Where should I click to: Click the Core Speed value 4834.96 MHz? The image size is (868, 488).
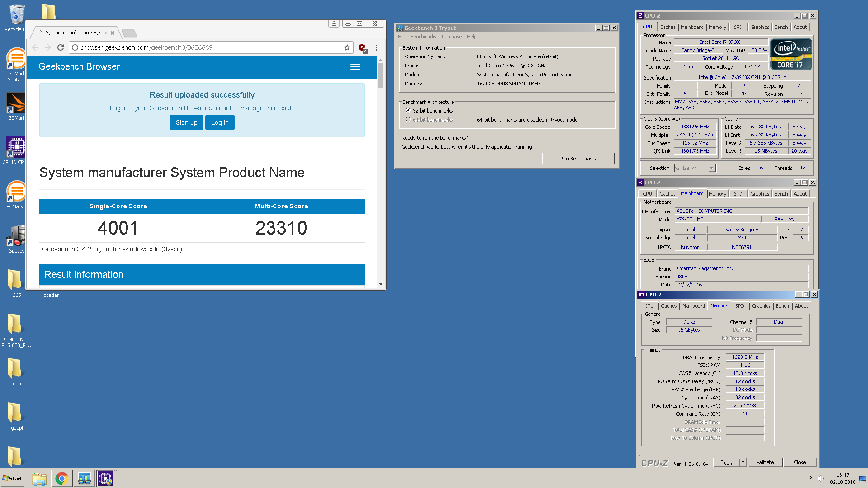(x=695, y=127)
